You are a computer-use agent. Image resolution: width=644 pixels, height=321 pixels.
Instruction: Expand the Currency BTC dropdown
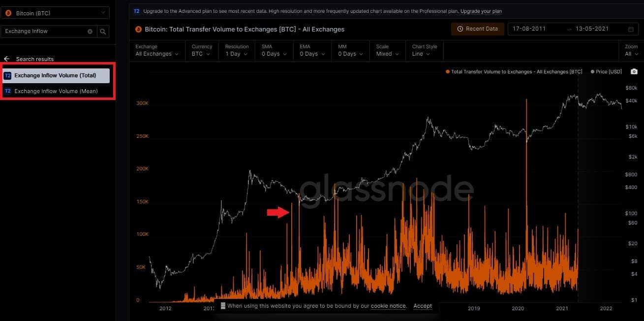(202, 51)
